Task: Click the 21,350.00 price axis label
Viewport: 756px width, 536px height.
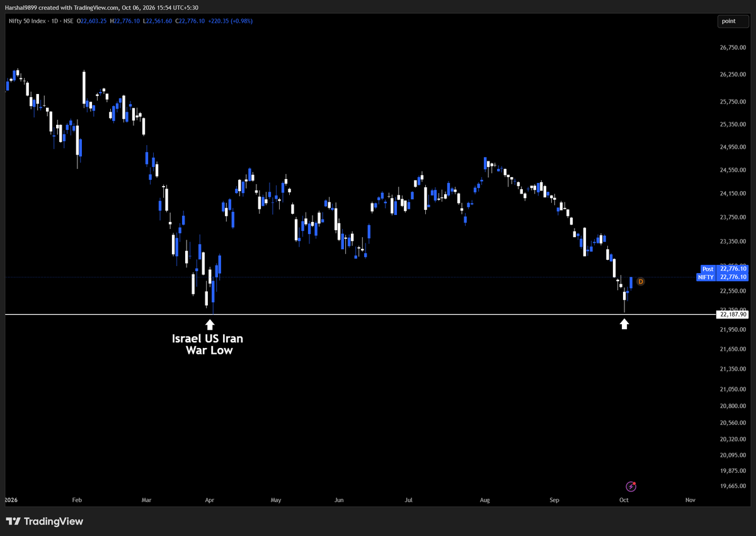Action: (x=733, y=369)
